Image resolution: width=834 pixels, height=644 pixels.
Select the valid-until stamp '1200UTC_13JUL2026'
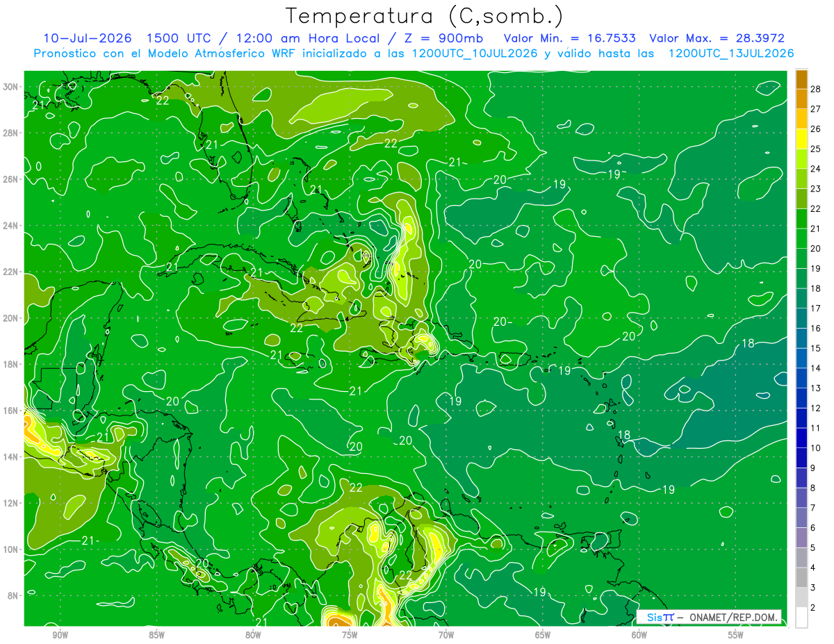click(731, 53)
